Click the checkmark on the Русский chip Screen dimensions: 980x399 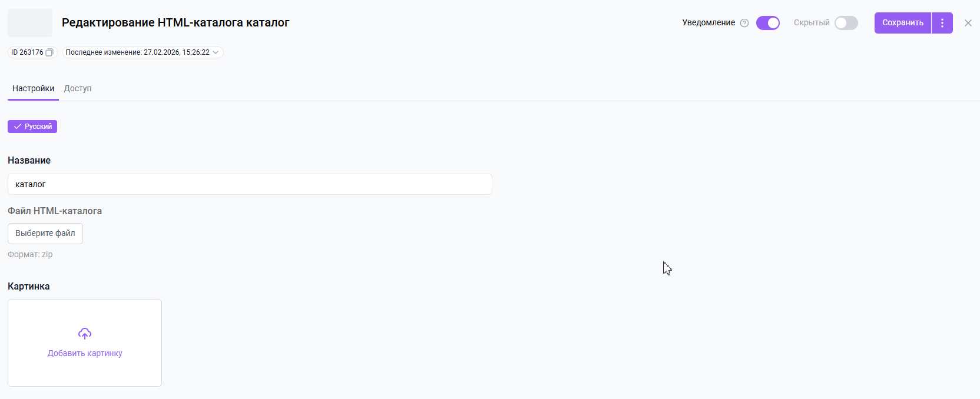(x=18, y=127)
